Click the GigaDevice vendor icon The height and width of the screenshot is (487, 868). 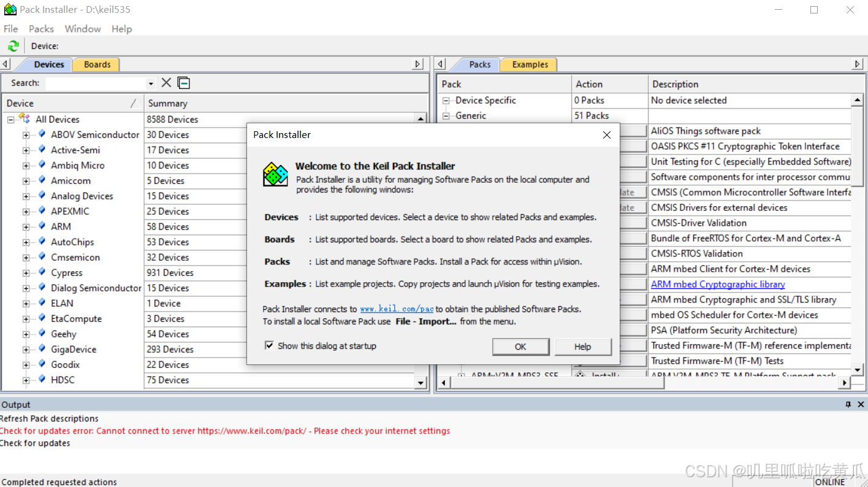tap(42, 348)
